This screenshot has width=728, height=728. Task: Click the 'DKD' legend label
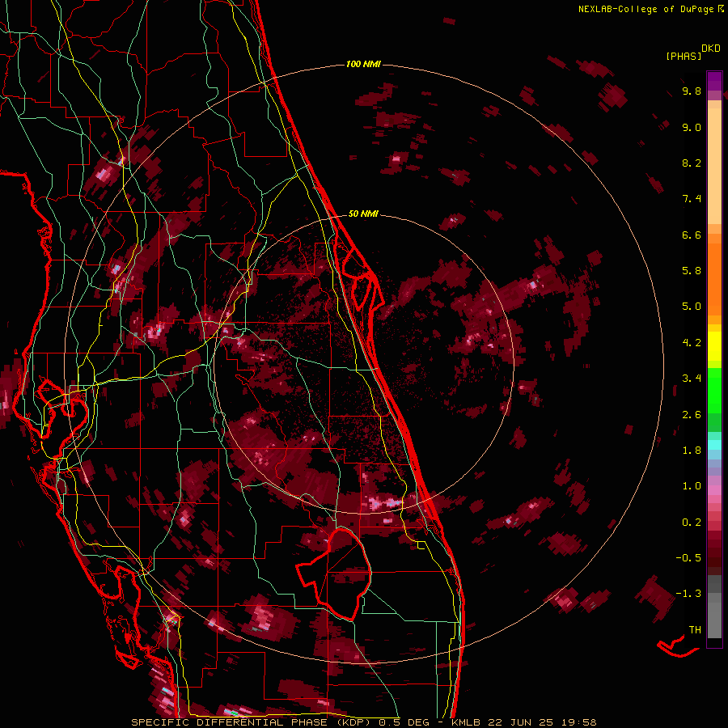coord(711,49)
